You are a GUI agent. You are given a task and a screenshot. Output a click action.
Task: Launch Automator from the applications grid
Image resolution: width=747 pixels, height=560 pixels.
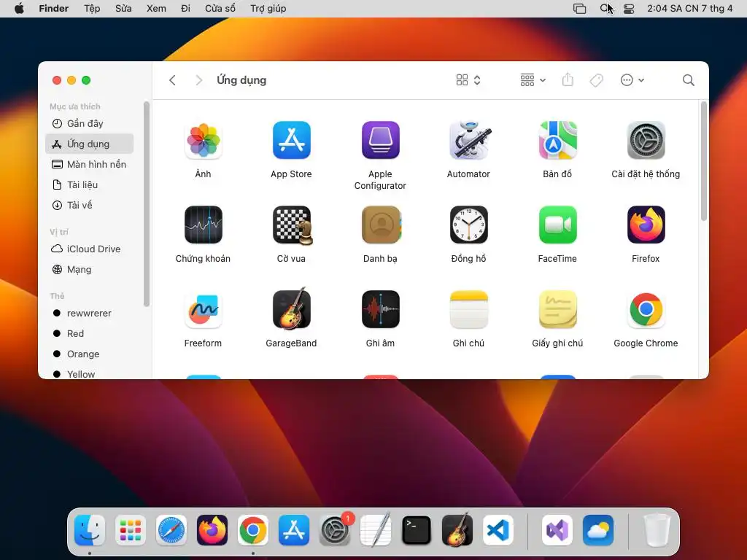click(x=469, y=141)
